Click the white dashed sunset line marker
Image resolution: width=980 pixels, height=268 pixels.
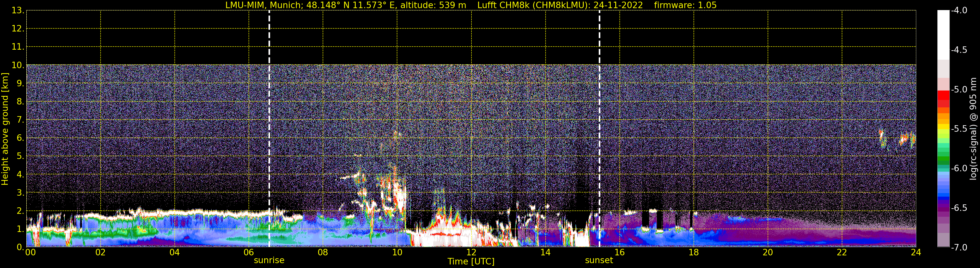point(599,129)
